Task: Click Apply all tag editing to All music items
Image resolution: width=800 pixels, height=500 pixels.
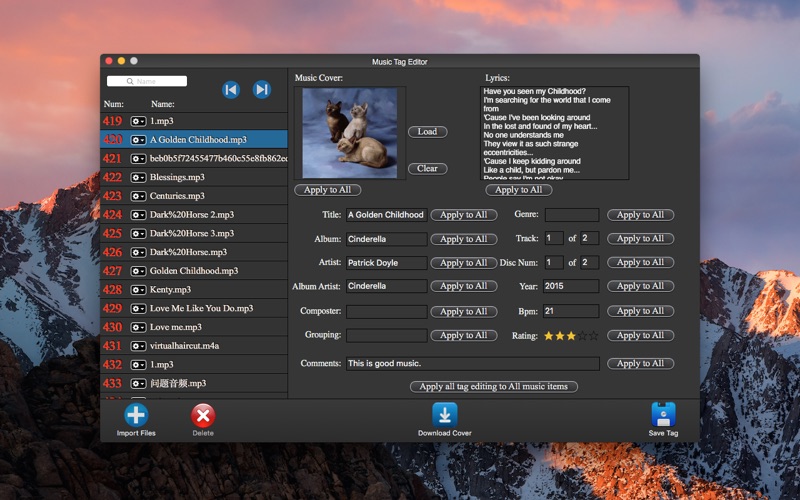Action: [x=493, y=387]
